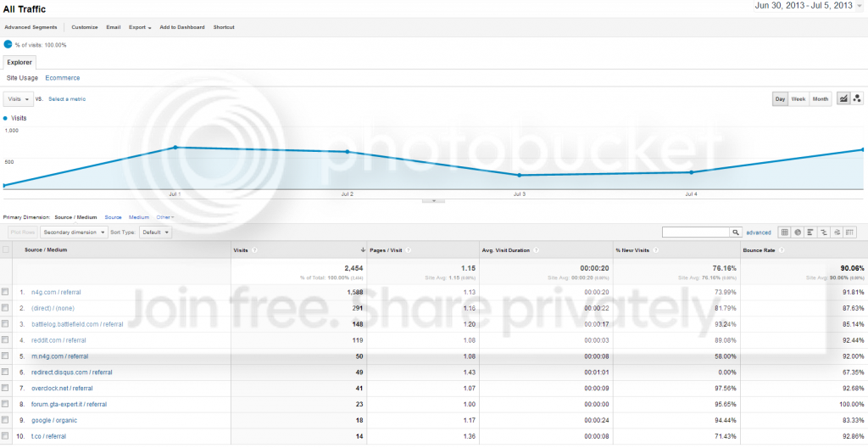Open the battlelog.battlefield.com / referral link
Image resolution: width=868 pixels, height=448 pixels.
coord(77,324)
